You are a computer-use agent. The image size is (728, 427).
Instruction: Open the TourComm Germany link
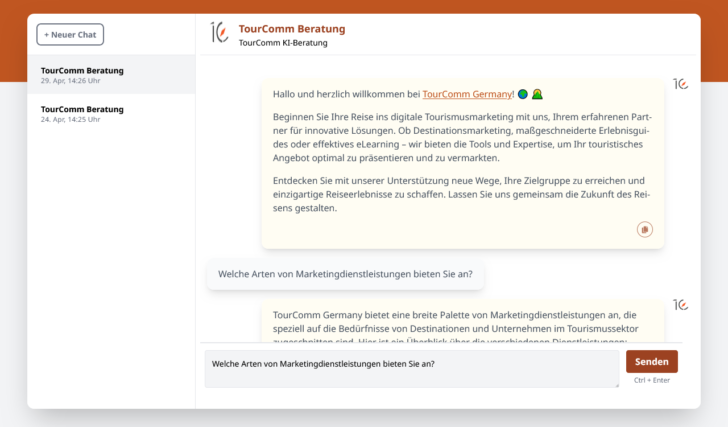click(467, 94)
